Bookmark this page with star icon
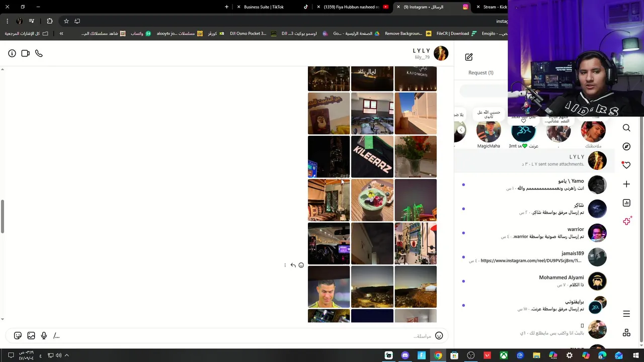Image resolution: width=644 pixels, height=362 pixels. tap(66, 21)
